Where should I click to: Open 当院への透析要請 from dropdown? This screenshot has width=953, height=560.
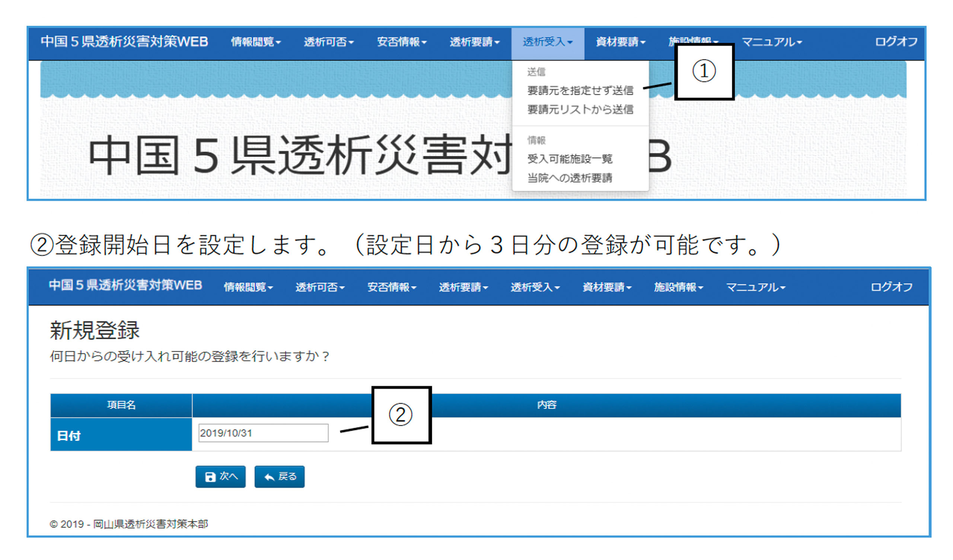[570, 178]
